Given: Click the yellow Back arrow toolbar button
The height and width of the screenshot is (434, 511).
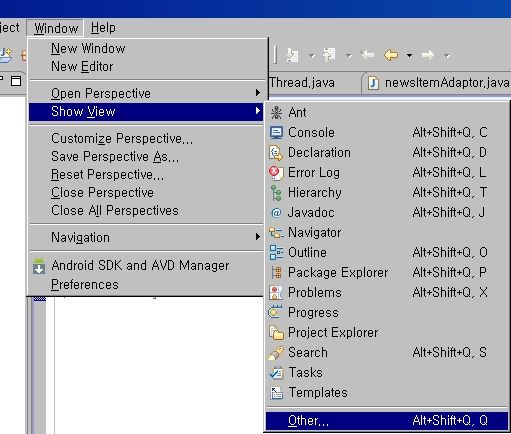Looking at the screenshot, I should (x=391, y=55).
